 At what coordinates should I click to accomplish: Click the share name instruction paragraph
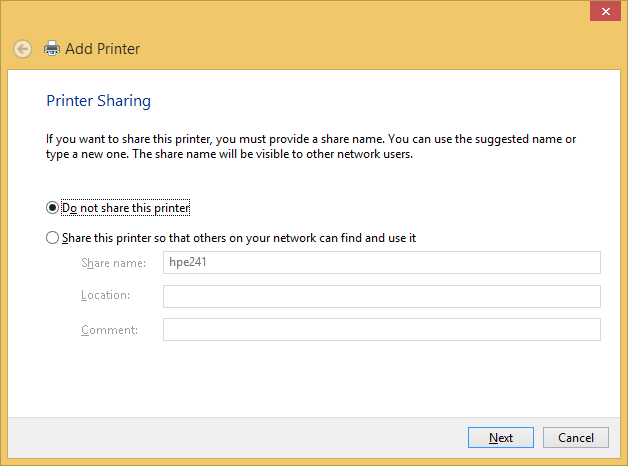coord(311,146)
